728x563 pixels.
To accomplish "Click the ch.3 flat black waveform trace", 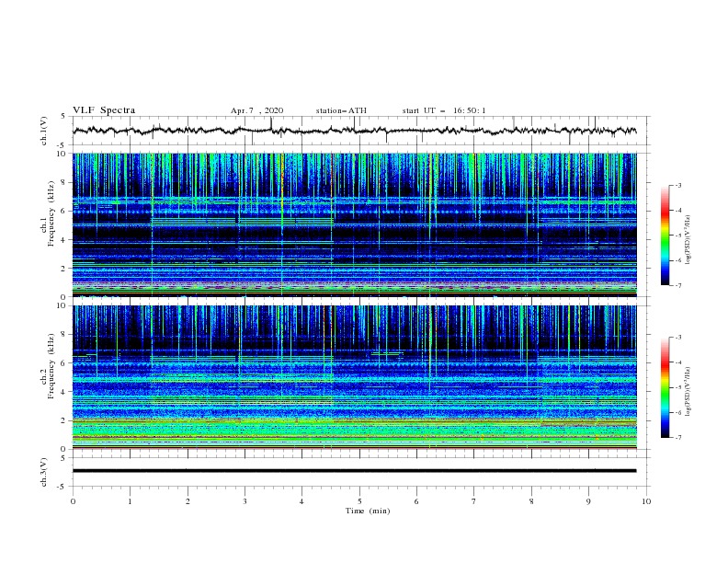I will pos(354,471).
